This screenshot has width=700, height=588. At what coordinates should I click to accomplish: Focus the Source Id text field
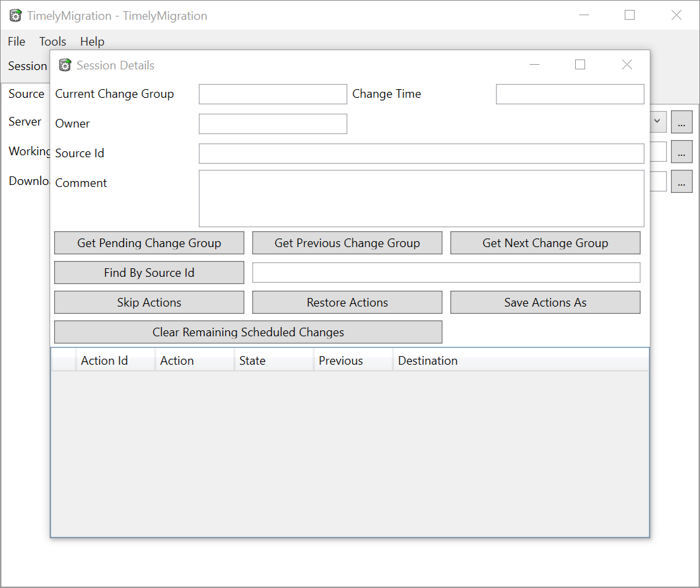421,153
